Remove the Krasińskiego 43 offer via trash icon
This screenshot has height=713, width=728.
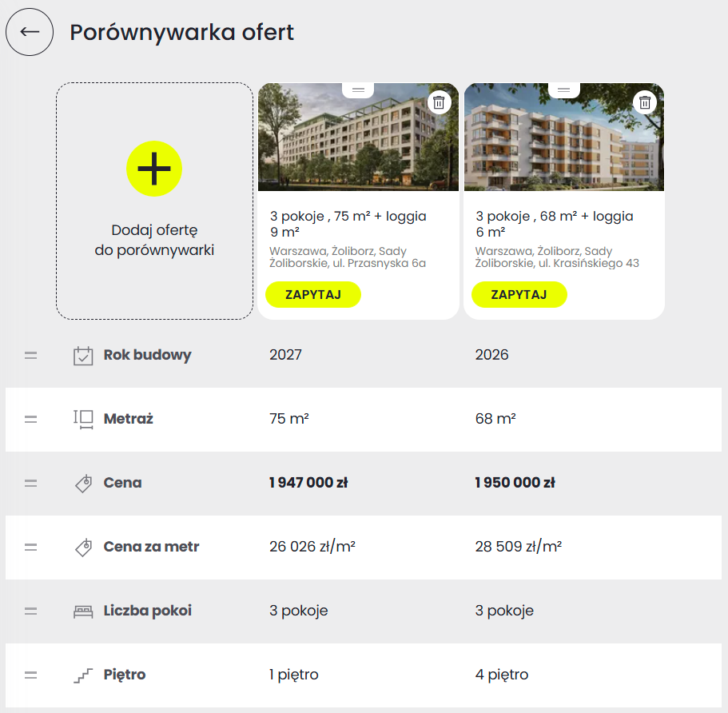pyautogui.click(x=645, y=102)
